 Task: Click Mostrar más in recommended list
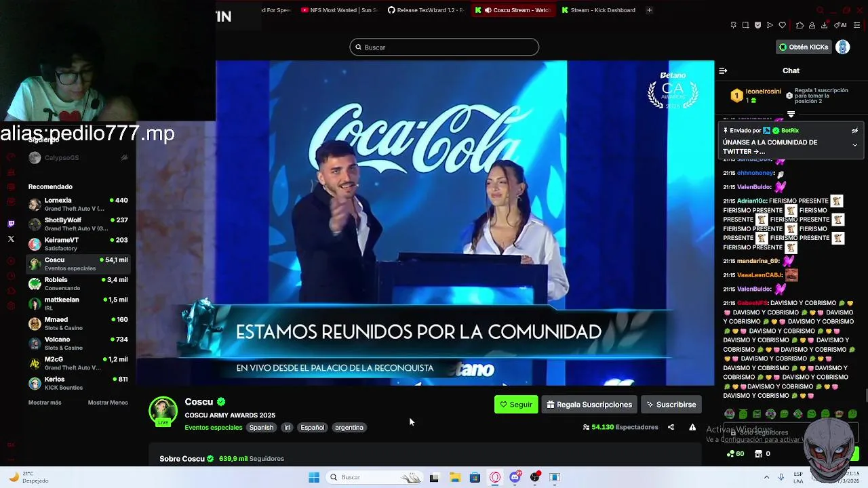(x=45, y=403)
